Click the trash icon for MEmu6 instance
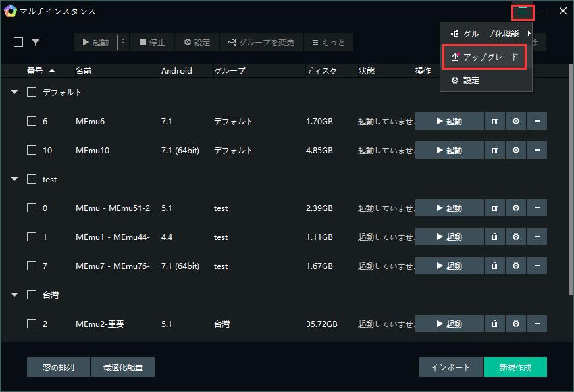This screenshot has height=392, width=574. pos(494,121)
